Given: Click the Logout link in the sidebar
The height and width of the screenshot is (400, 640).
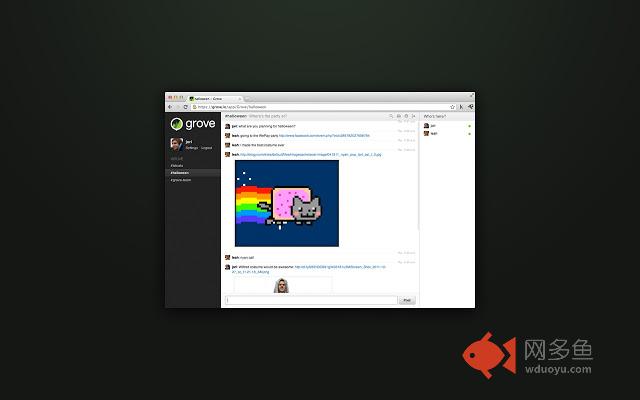Looking at the screenshot, I should coord(206,148).
